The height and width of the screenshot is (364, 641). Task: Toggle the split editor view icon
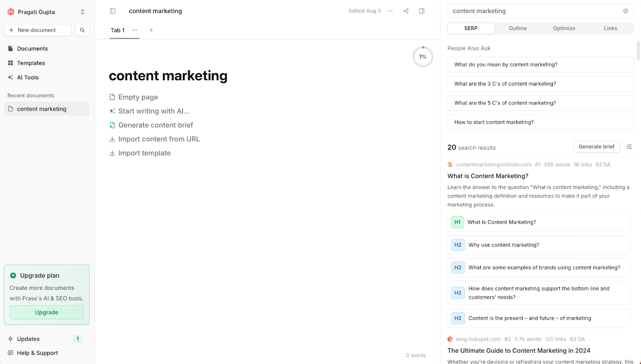[x=421, y=11]
